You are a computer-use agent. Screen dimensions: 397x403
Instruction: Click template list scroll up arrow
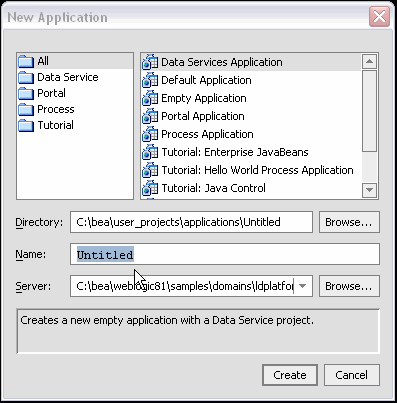369,61
